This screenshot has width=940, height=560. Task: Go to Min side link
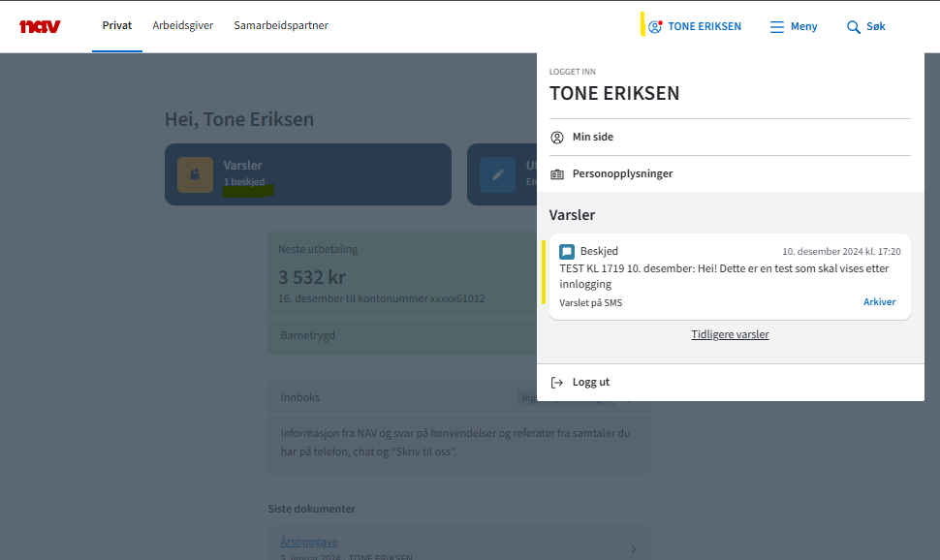point(730,138)
